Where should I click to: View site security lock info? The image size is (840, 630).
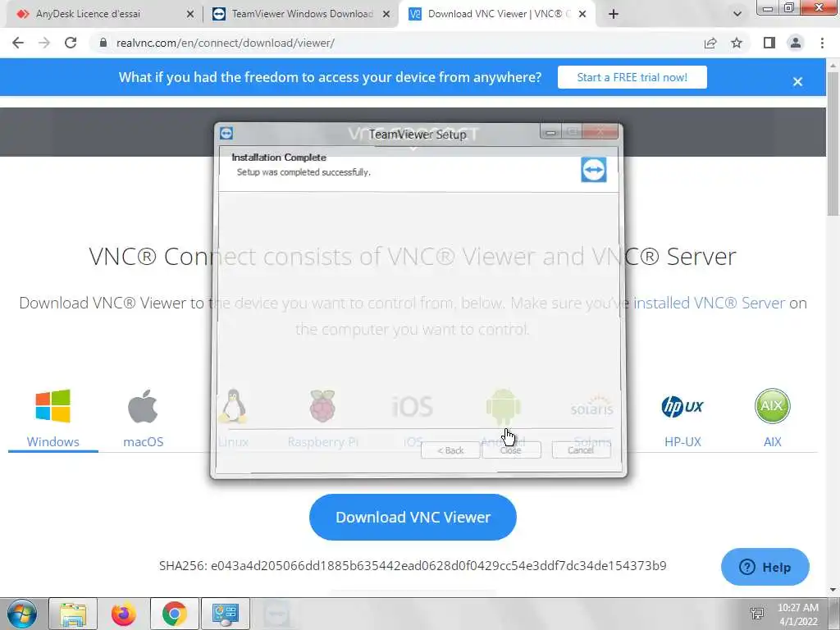click(x=103, y=43)
